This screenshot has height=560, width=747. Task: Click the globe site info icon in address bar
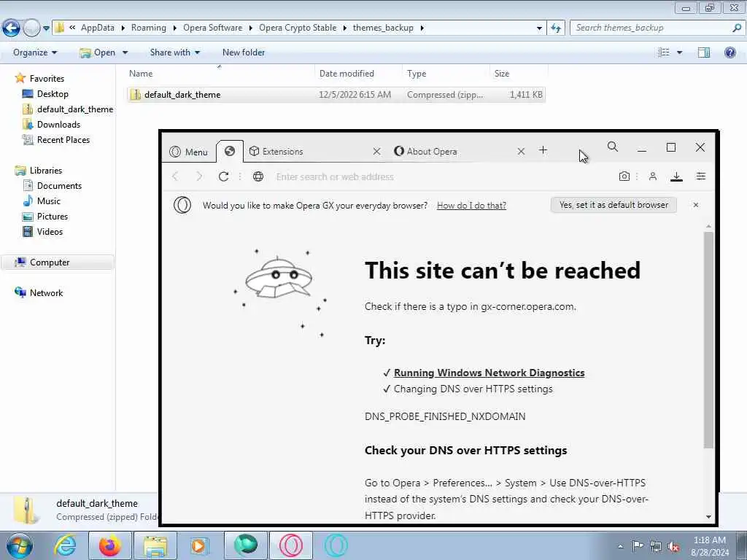coord(258,176)
